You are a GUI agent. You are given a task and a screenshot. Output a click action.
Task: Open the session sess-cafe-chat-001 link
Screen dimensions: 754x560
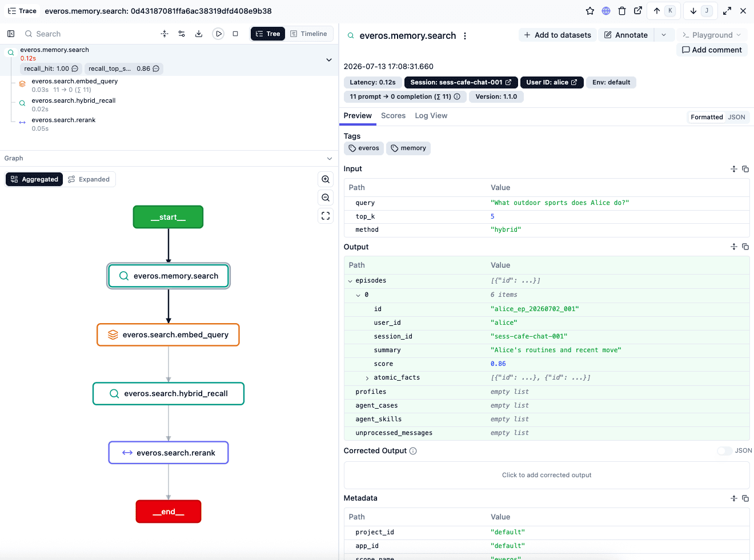click(x=461, y=82)
